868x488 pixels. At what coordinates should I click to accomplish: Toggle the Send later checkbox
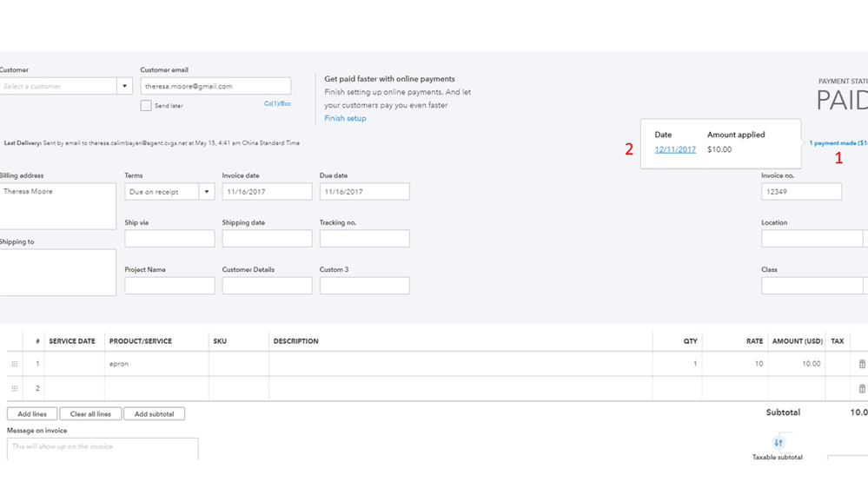coord(146,106)
